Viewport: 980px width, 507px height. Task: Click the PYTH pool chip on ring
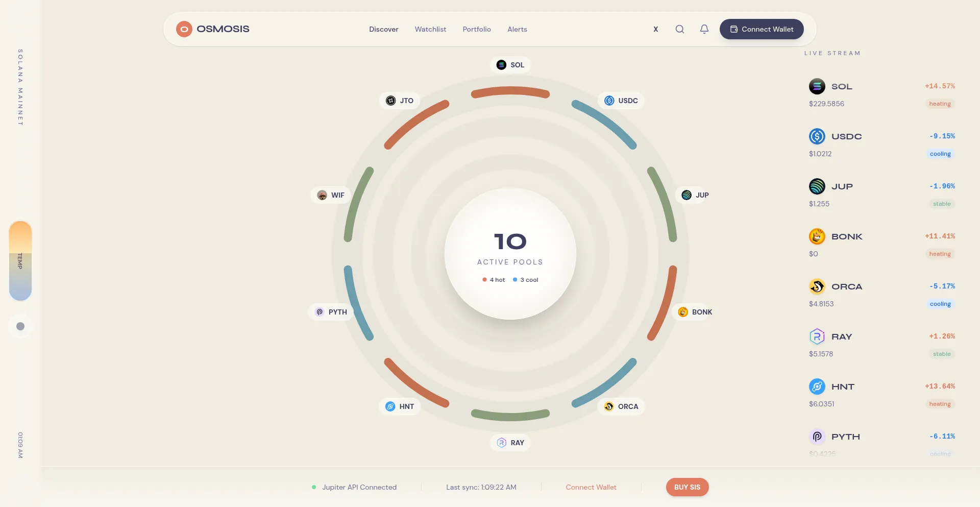(331, 312)
